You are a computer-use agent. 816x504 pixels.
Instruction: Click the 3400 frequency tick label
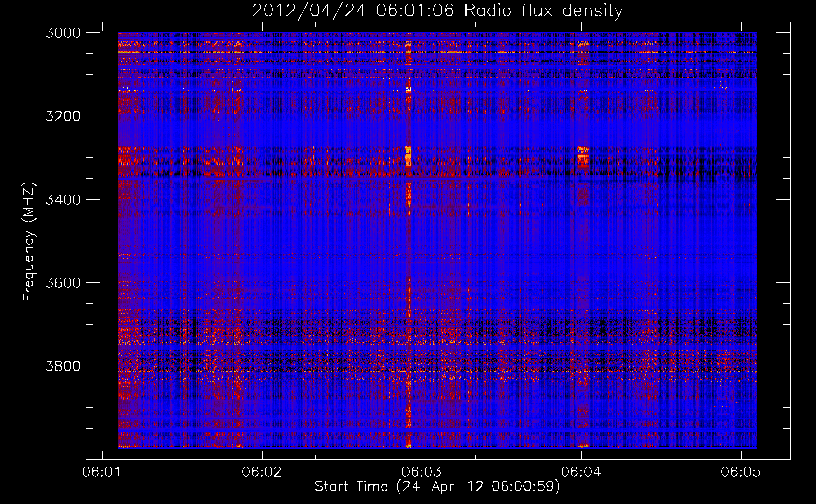pyautogui.click(x=63, y=200)
